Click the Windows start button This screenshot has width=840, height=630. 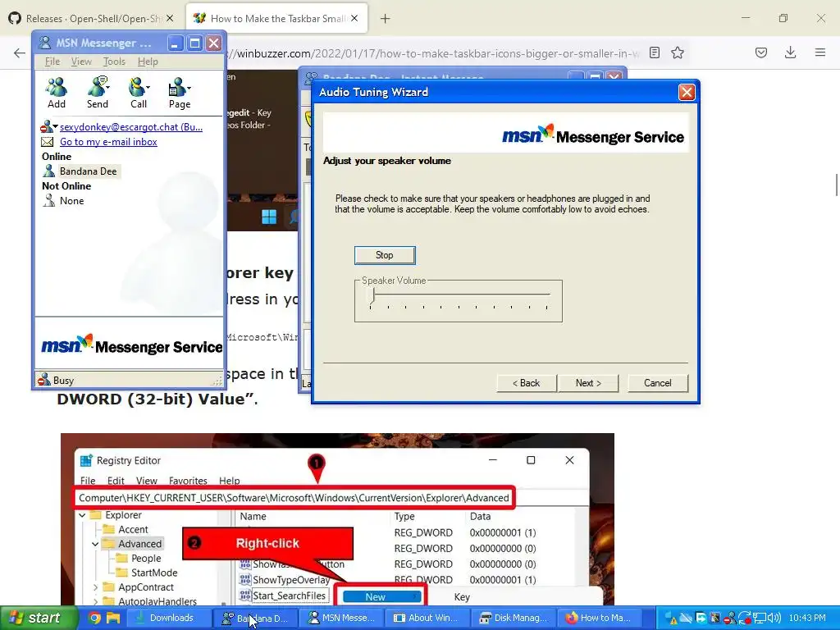tap(38, 618)
